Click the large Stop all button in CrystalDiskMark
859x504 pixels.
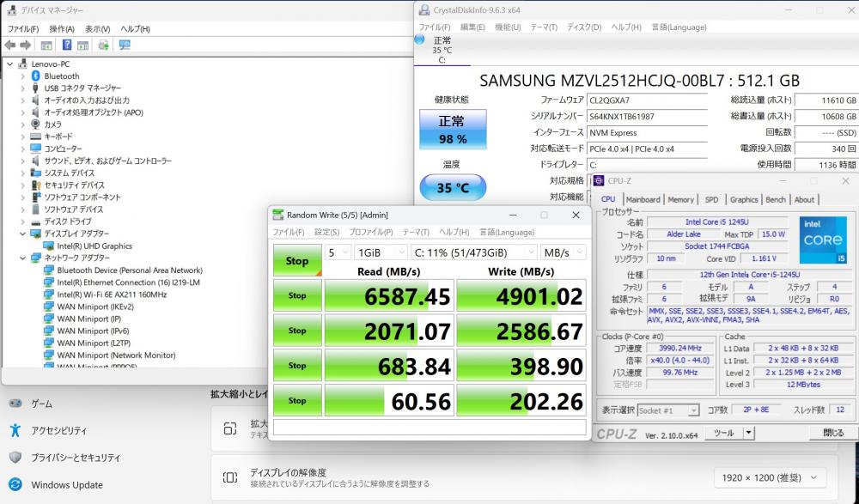pyautogui.click(x=297, y=261)
